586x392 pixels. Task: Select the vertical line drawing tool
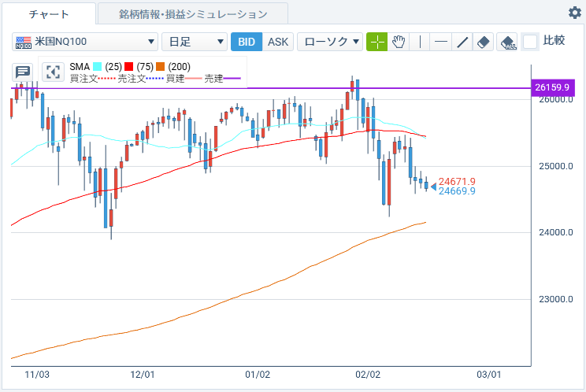click(x=420, y=42)
